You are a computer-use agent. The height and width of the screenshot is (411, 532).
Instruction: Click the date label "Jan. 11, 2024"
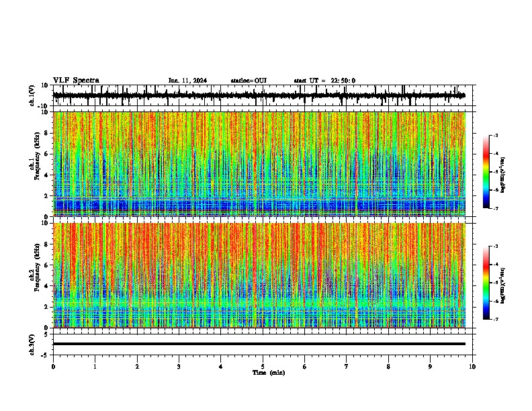click(x=187, y=81)
